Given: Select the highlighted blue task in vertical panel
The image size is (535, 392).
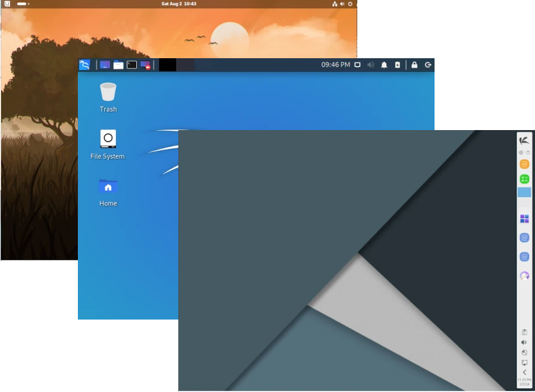Looking at the screenshot, I should (524, 192).
